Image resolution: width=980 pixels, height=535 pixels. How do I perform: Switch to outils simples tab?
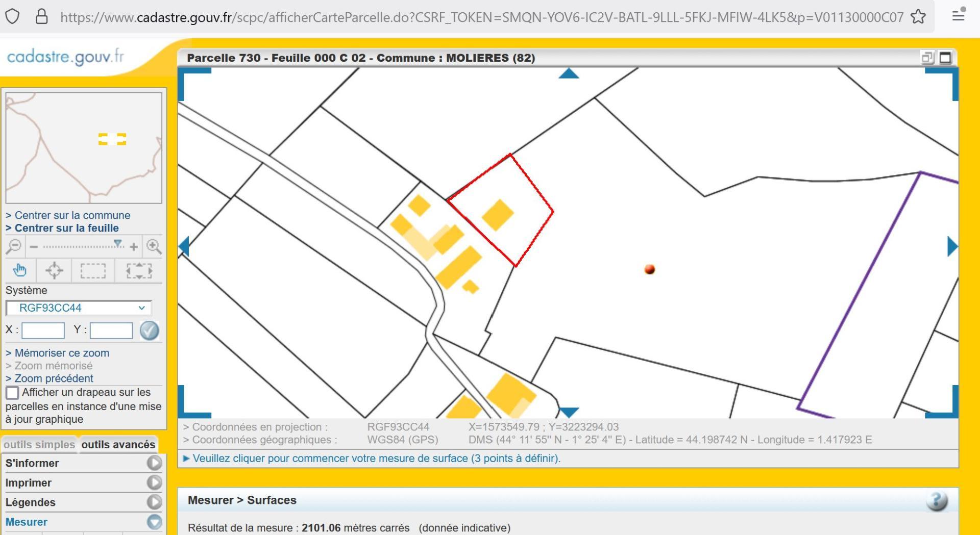[39, 445]
